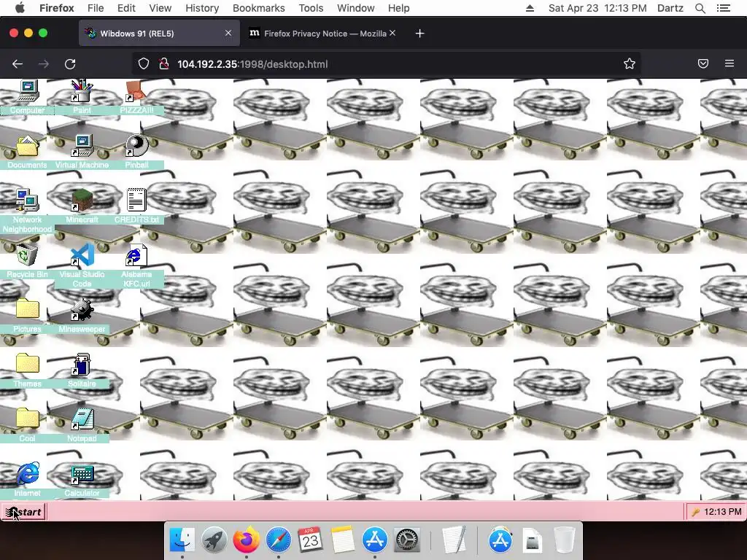This screenshot has height=560, width=747.
Task: Go back to the previous page
Action: pyautogui.click(x=18, y=64)
